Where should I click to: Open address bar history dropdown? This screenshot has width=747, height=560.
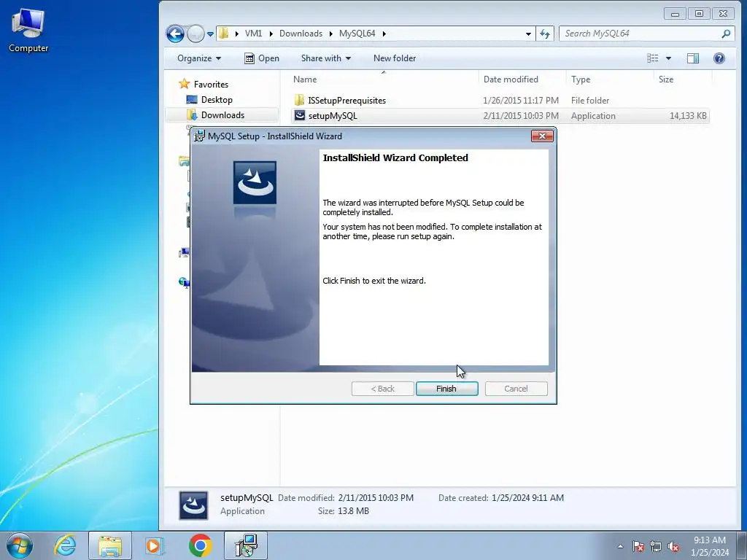coord(528,34)
